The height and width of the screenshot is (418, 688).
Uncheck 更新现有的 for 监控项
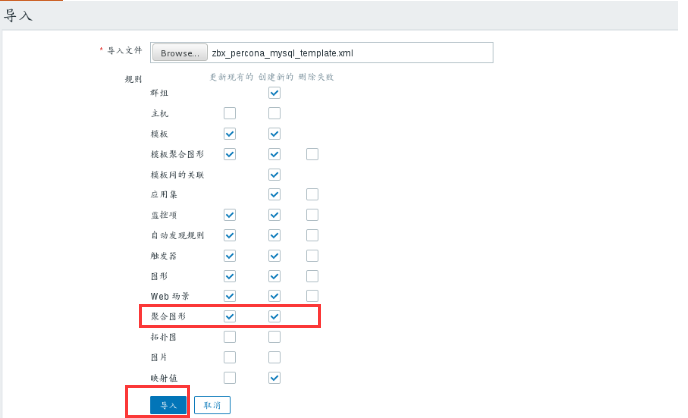pyautogui.click(x=229, y=215)
